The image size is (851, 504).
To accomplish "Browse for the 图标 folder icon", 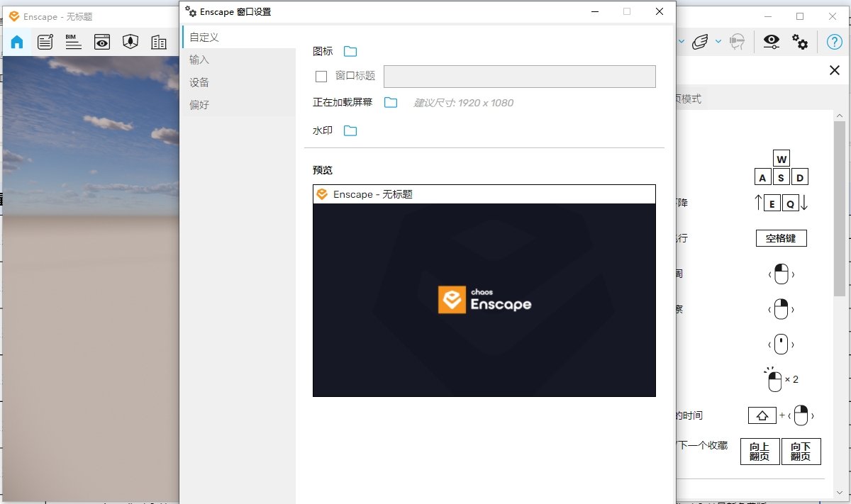I will click(350, 51).
